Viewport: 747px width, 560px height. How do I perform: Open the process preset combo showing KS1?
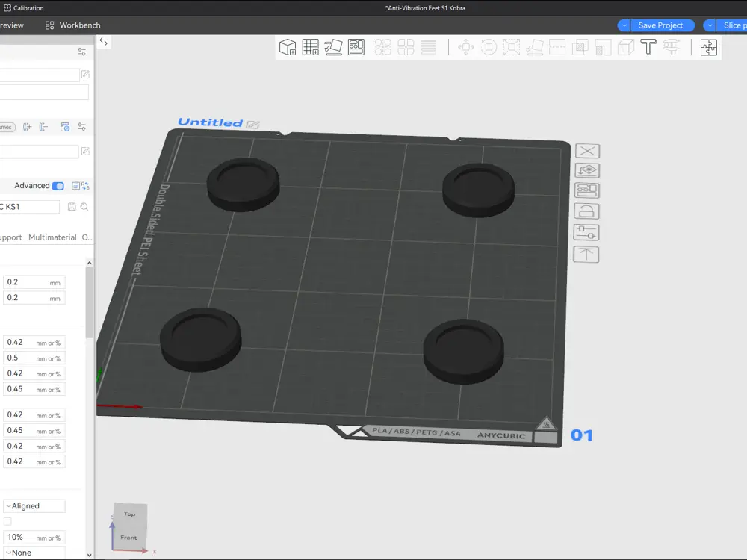pos(30,207)
